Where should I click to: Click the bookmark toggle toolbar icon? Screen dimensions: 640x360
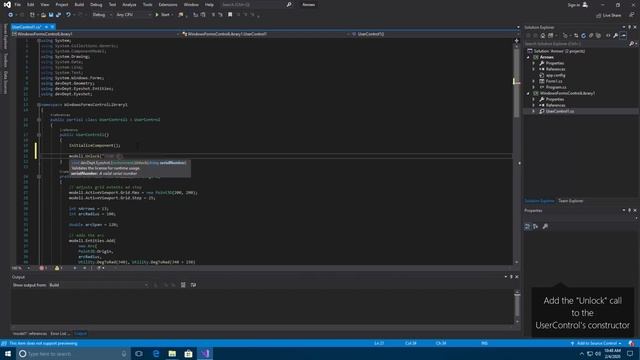tap(230, 15)
